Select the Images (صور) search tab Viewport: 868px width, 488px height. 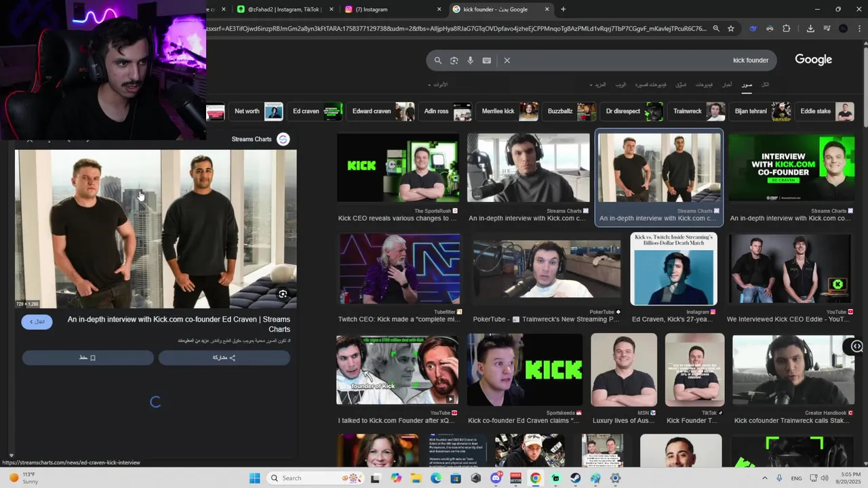click(747, 85)
